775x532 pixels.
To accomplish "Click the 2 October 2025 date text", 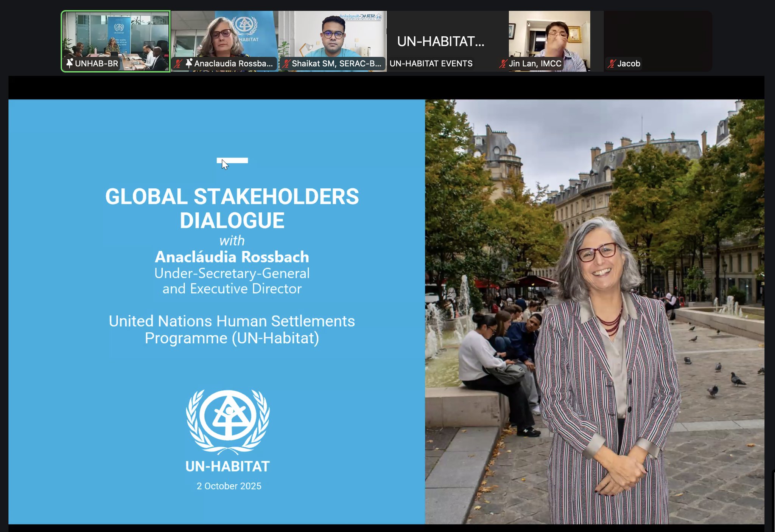I will click(229, 486).
